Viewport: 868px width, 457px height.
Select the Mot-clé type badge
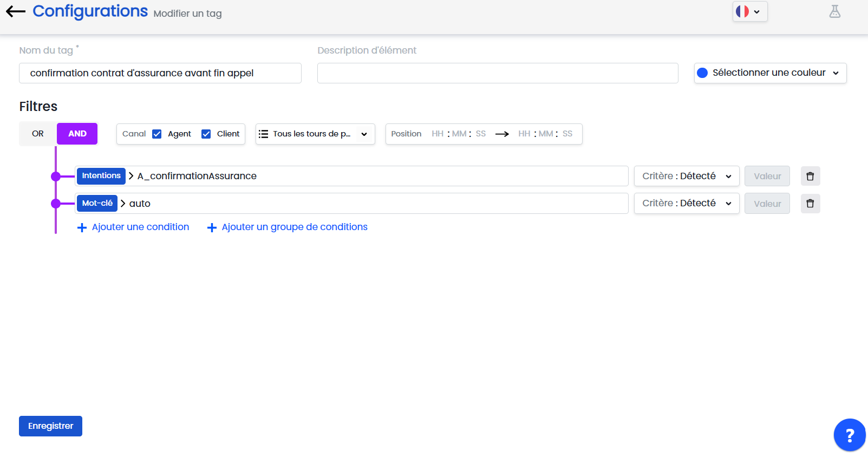(97, 204)
